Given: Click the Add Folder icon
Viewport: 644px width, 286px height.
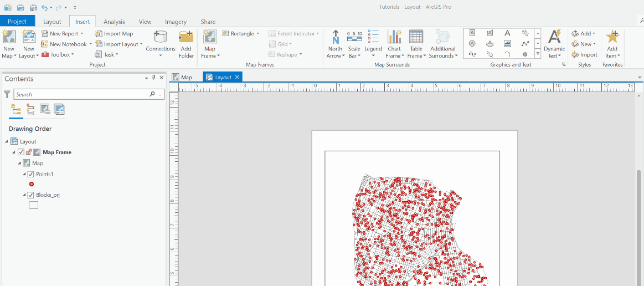Looking at the screenshot, I should pyautogui.click(x=186, y=37).
